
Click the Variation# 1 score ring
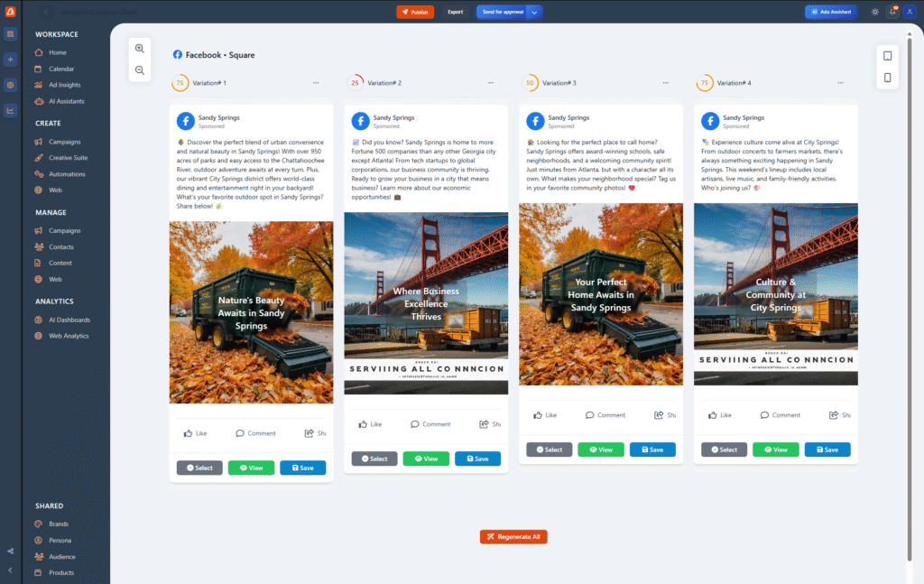click(x=180, y=83)
